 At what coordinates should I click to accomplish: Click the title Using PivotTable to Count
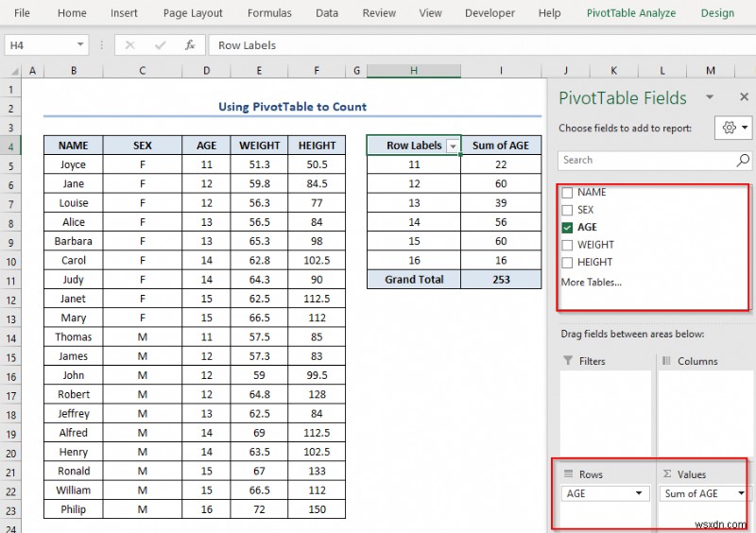(292, 107)
